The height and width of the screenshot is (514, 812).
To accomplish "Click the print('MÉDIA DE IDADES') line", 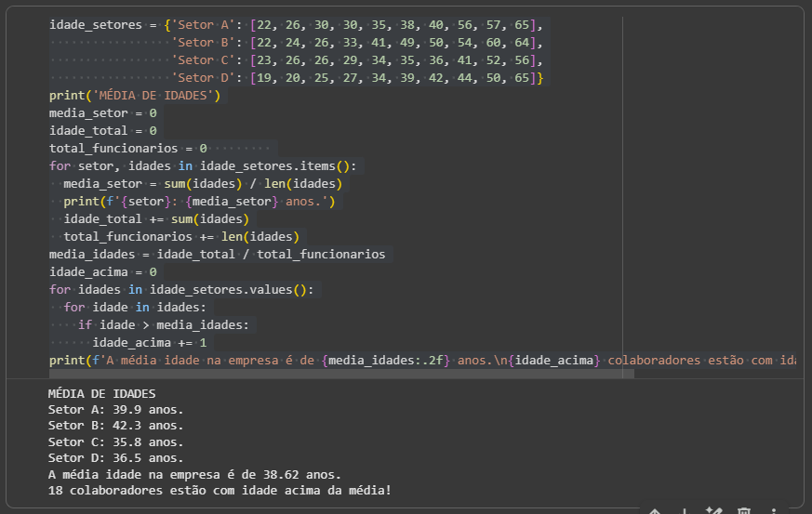I will click(134, 96).
